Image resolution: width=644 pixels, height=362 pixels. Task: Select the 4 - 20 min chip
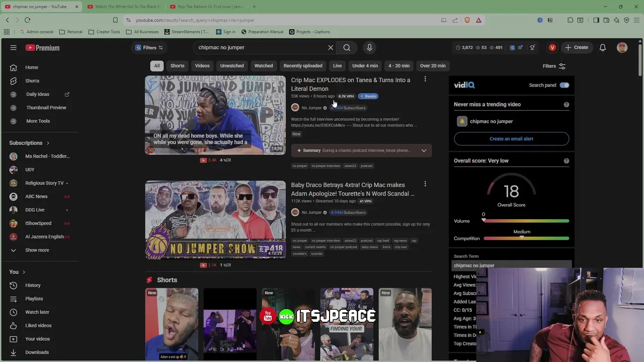398,66
